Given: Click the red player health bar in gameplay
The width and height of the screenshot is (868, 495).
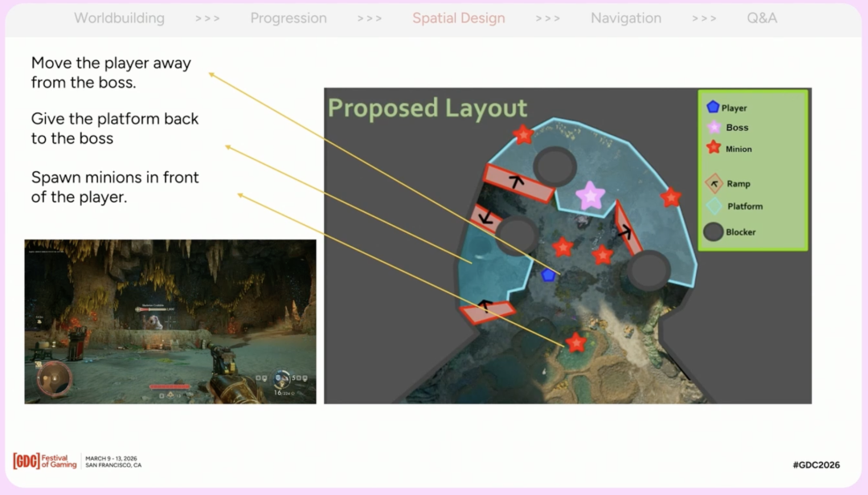Looking at the screenshot, I should [x=170, y=387].
